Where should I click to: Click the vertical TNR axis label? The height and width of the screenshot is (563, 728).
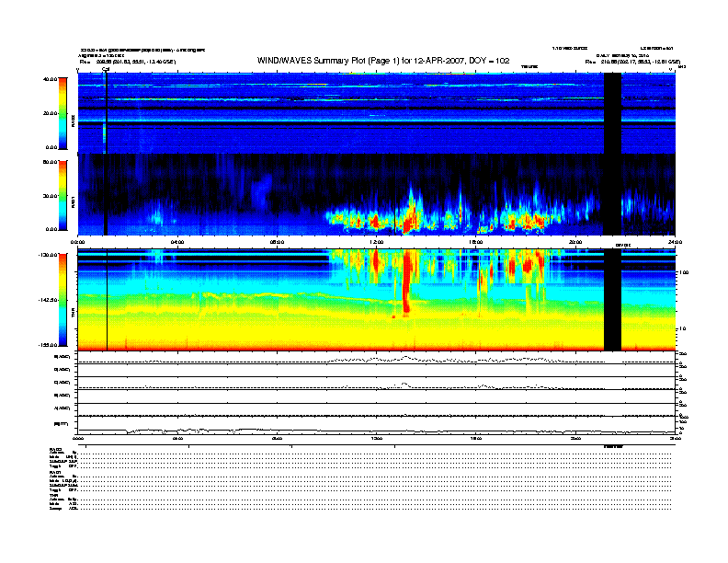(73, 315)
